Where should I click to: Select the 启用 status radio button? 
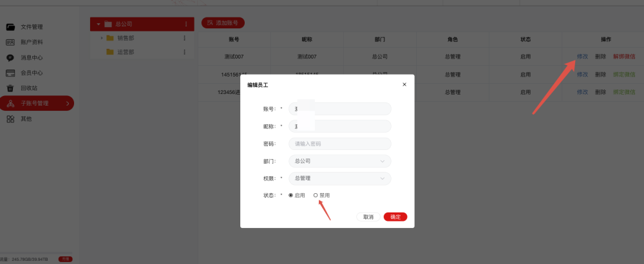click(x=291, y=196)
